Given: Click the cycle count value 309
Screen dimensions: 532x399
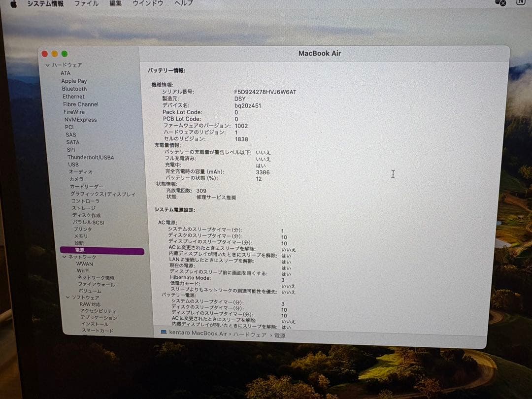Looking at the screenshot, I should pyautogui.click(x=201, y=191).
